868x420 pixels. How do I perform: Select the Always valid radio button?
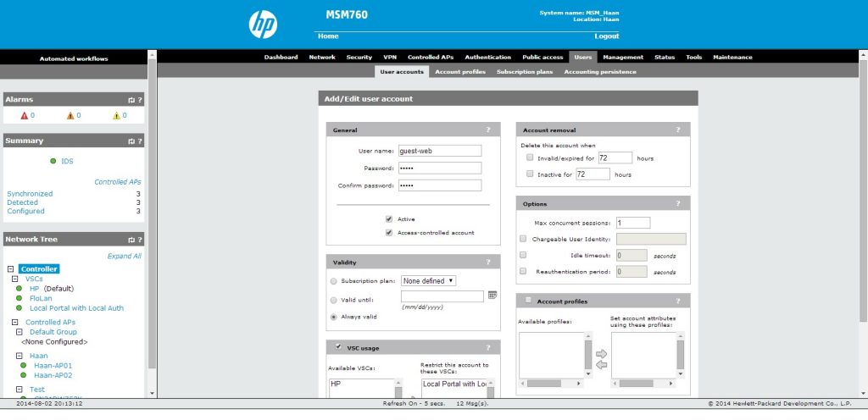[333, 317]
